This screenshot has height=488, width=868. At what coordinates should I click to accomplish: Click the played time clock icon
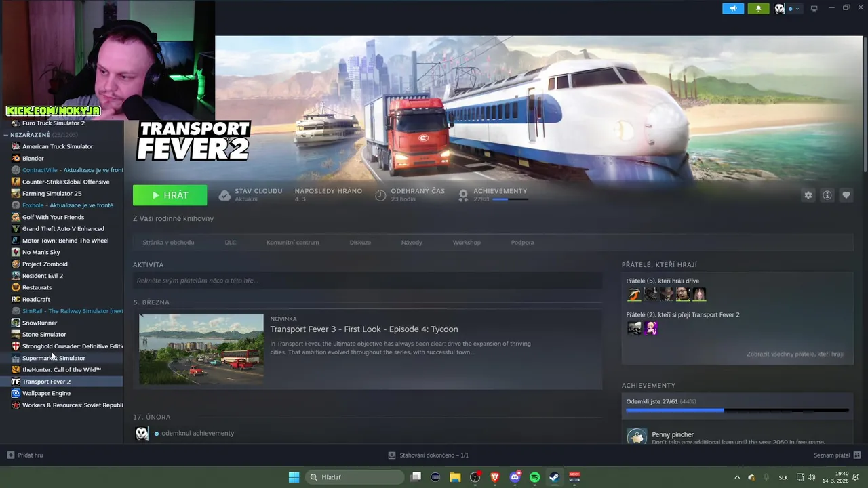click(380, 195)
